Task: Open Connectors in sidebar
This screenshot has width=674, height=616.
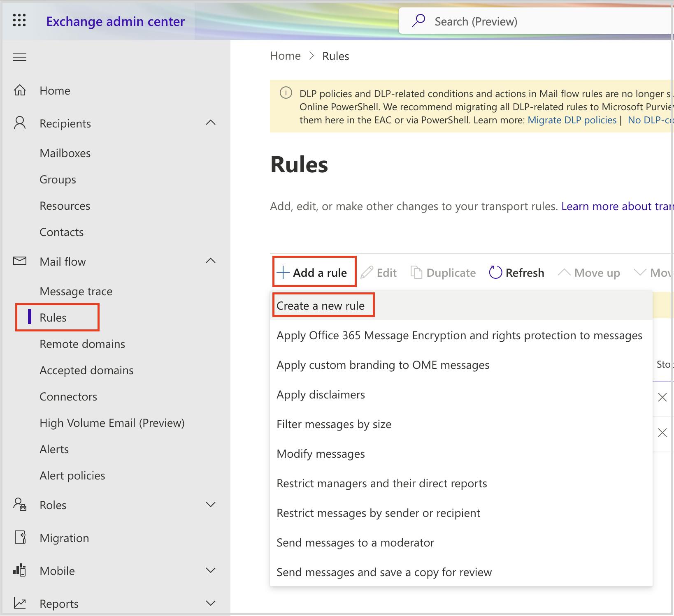Action: [x=68, y=396]
